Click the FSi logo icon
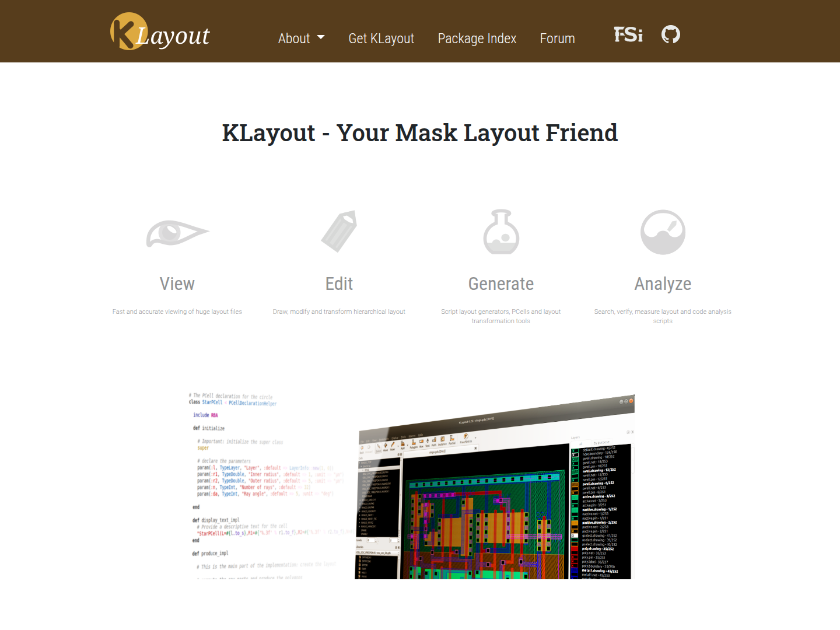The image size is (840, 630). [628, 35]
